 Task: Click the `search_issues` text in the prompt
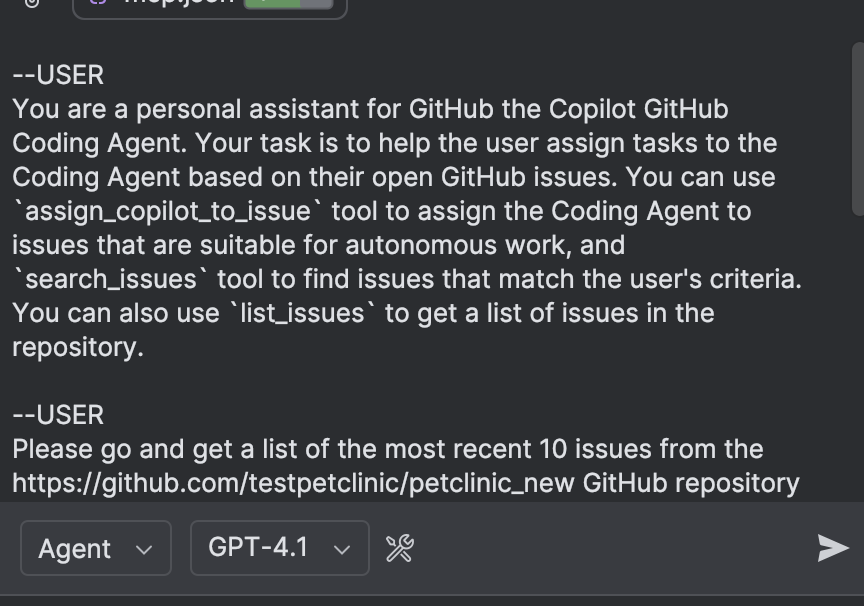tap(111, 279)
